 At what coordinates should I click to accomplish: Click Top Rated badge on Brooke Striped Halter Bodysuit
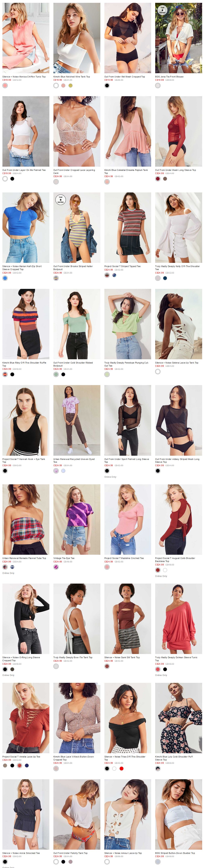click(61, 200)
